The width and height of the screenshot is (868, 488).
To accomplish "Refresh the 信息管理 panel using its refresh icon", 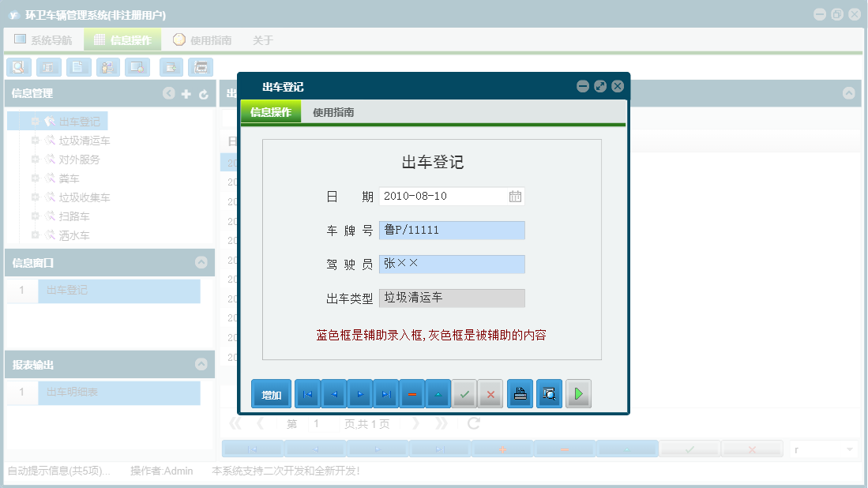I will click(205, 93).
